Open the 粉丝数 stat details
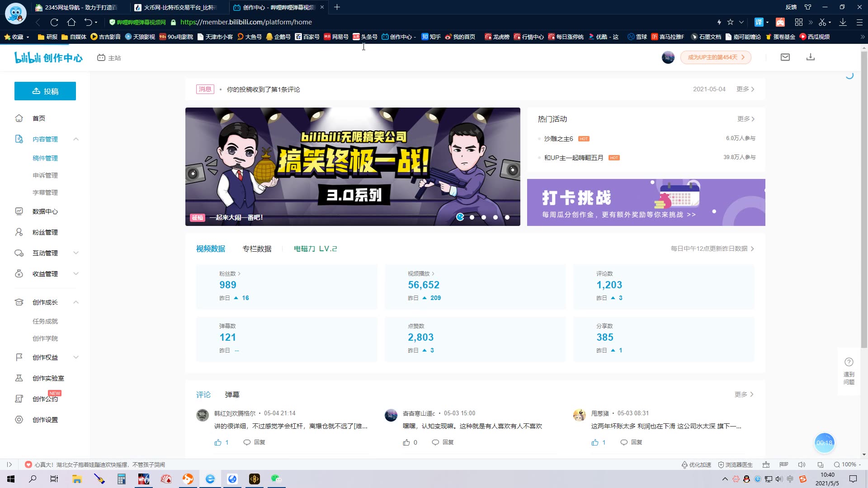This screenshot has width=868, height=488. (x=230, y=274)
